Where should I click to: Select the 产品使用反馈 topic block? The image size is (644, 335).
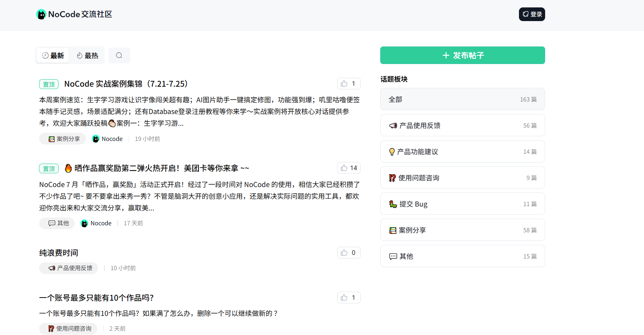pos(463,125)
